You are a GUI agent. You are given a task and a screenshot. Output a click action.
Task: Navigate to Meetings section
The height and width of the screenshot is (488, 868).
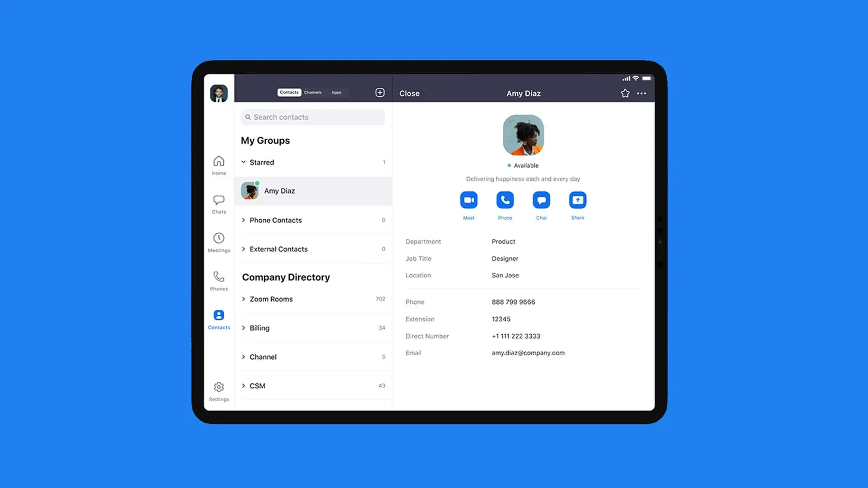[219, 241]
